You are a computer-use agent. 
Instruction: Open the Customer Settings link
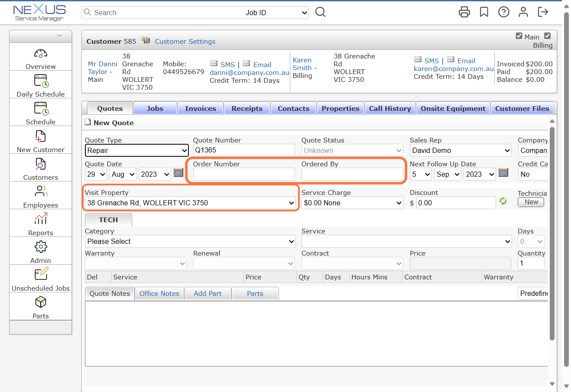click(185, 41)
